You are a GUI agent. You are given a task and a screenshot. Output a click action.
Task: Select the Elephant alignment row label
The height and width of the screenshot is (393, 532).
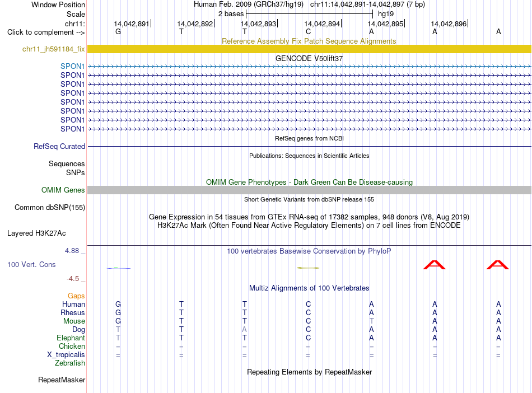click(71, 338)
